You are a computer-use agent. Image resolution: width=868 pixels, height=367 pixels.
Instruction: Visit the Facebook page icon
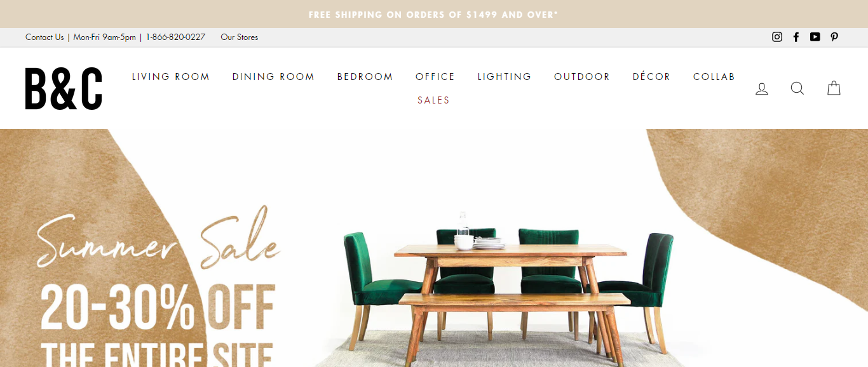(796, 37)
